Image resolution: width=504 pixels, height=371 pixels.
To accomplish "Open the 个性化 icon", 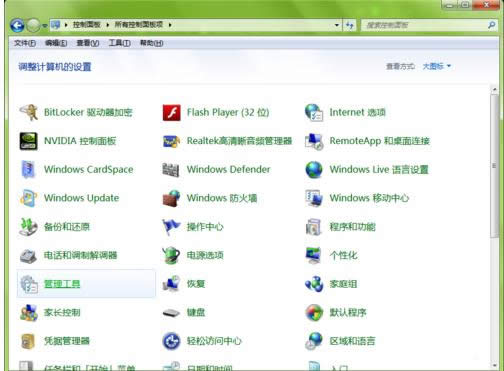I will tap(314, 255).
